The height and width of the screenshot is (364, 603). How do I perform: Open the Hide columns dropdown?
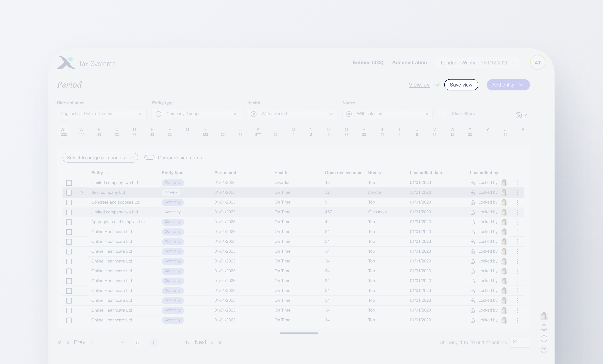tap(101, 114)
